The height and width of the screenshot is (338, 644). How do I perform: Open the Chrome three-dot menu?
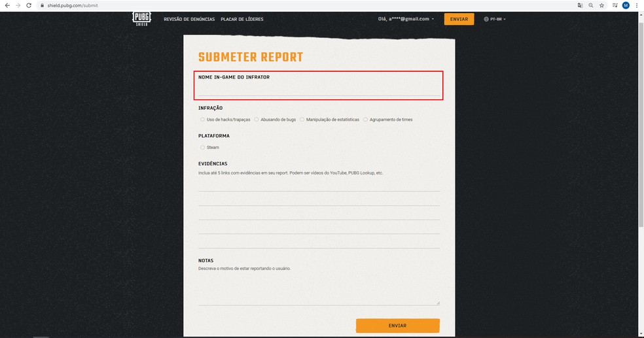pyautogui.click(x=637, y=5)
